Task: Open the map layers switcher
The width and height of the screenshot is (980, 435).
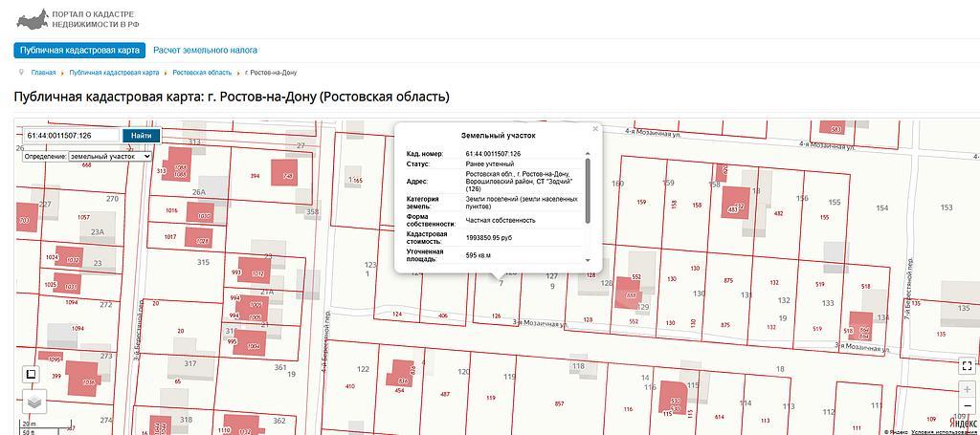Action: [x=33, y=402]
